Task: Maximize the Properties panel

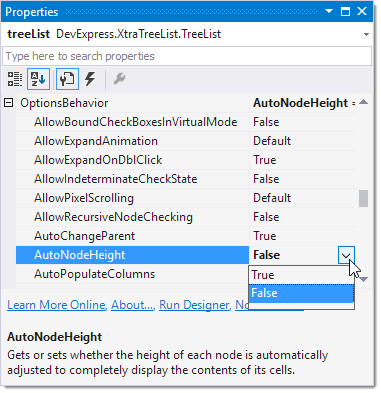Action: coord(345,12)
